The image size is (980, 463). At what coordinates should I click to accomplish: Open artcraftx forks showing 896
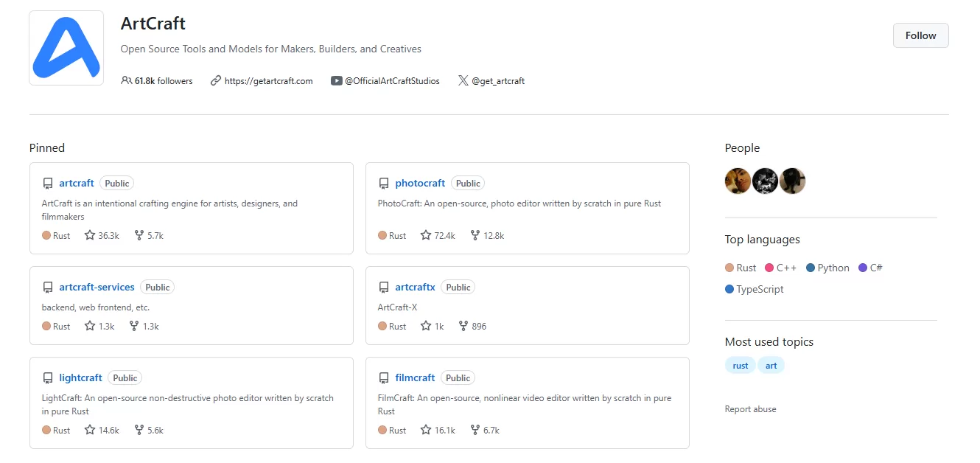(472, 327)
